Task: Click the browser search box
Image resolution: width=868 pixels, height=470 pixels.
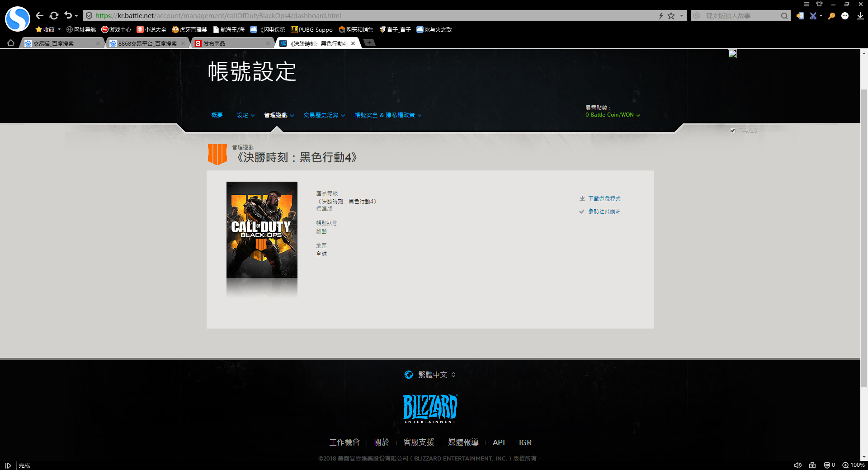Action: point(741,16)
